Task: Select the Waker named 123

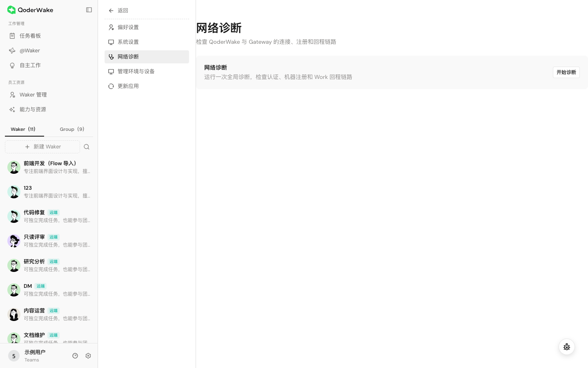Action: coord(49,192)
